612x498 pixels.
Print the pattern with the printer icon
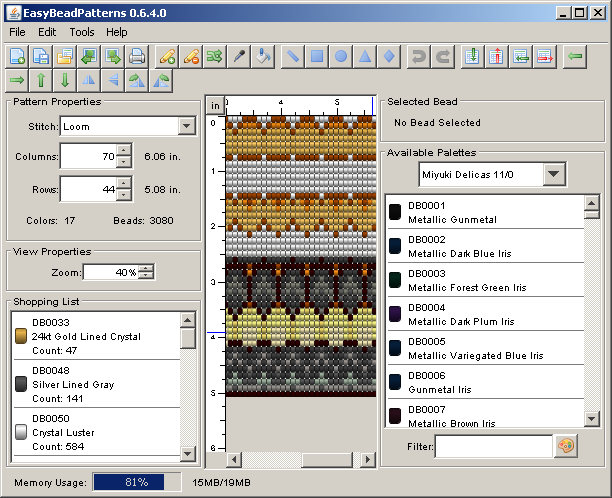(x=137, y=57)
